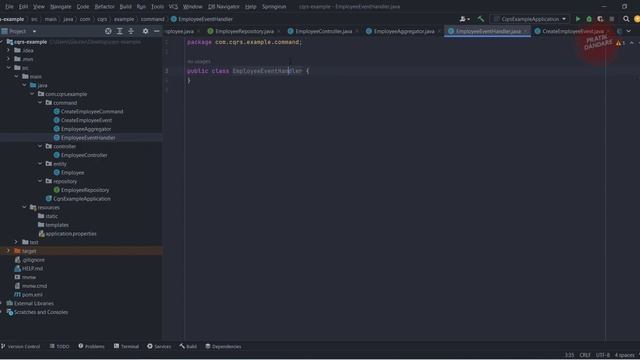Image resolution: width=640 pixels, height=360 pixels.
Task: Click the 'no usages' hint above class
Action: point(199,61)
